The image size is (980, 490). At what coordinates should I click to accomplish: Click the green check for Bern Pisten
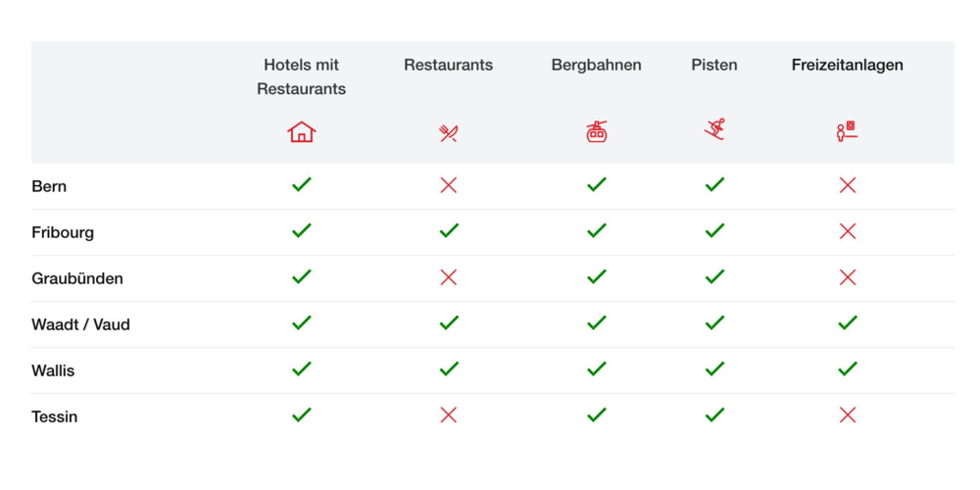[714, 185]
